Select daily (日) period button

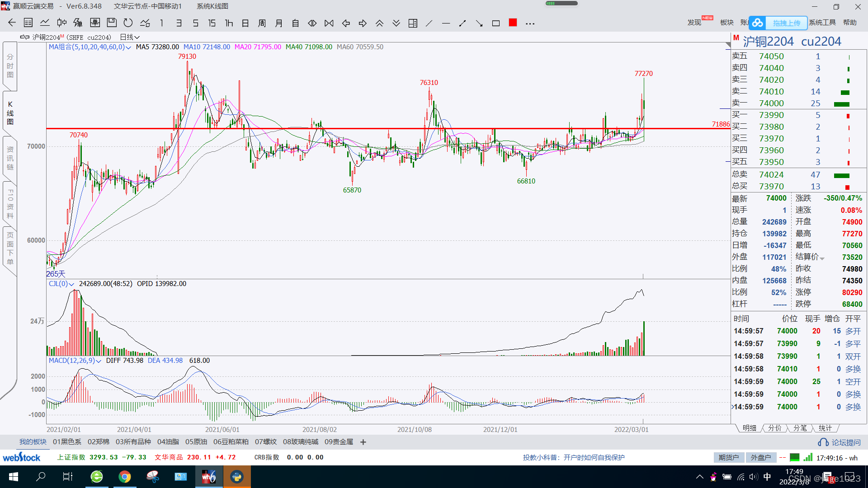(x=245, y=23)
